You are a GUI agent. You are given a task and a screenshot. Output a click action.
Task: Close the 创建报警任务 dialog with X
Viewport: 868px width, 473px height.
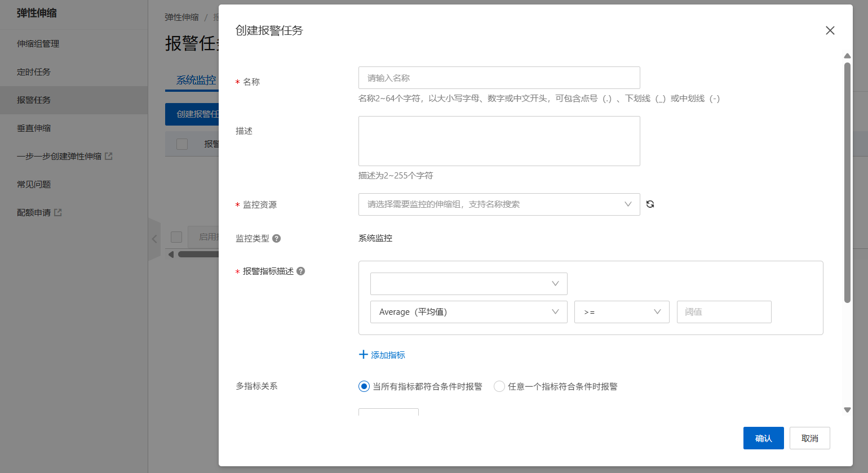[830, 30]
